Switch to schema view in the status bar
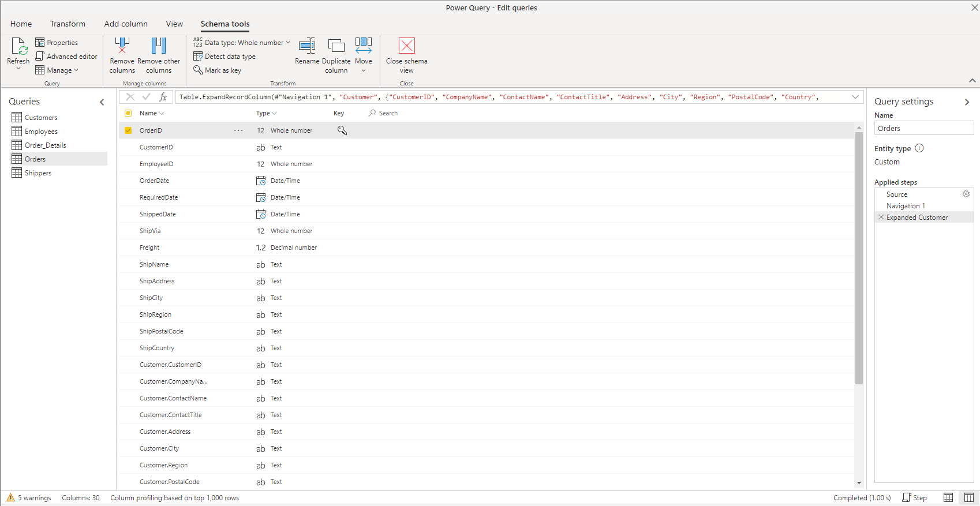Screen dimensions: 980x506 tap(968, 497)
